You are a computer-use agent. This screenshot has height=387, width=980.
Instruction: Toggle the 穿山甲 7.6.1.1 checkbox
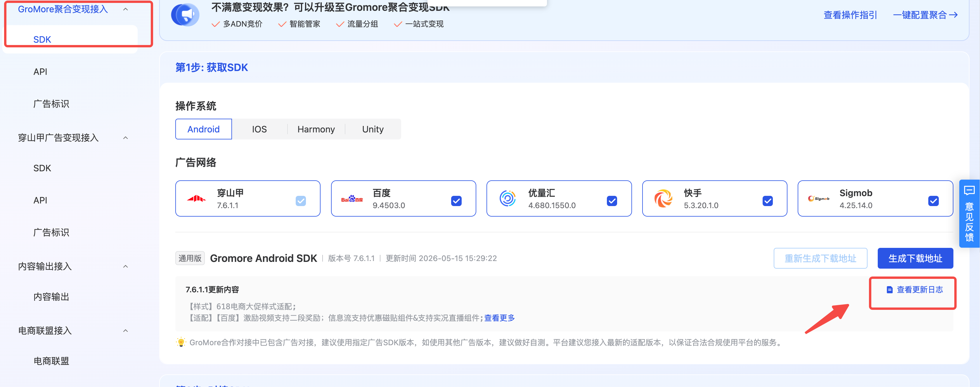point(301,201)
